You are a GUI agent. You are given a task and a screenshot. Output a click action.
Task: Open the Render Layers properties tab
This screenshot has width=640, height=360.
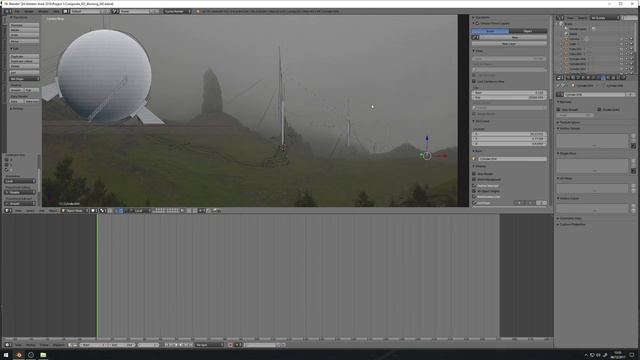click(573, 77)
